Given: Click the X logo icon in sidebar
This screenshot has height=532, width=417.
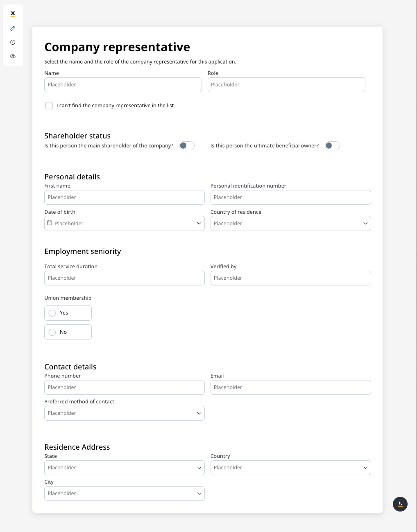Looking at the screenshot, I should [x=13, y=14].
